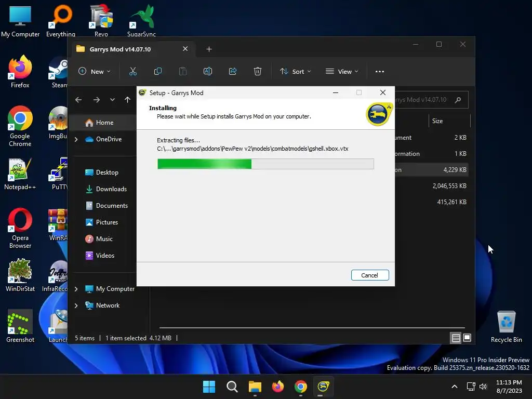Viewport: 532px width, 399px height.
Task: Select the file row sized 4,229 KB
Action: click(x=432, y=170)
